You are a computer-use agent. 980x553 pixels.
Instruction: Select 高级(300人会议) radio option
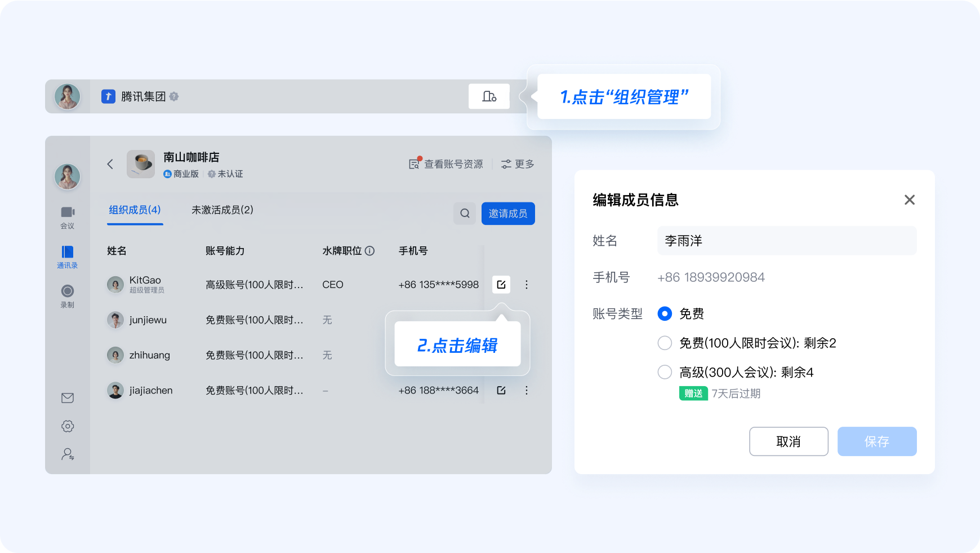click(x=665, y=373)
